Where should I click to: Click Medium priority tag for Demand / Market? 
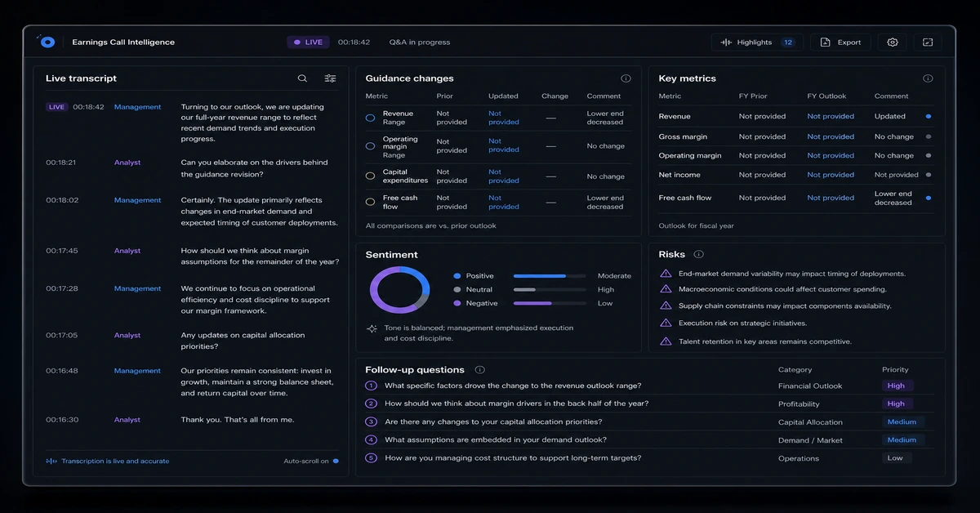click(x=902, y=439)
